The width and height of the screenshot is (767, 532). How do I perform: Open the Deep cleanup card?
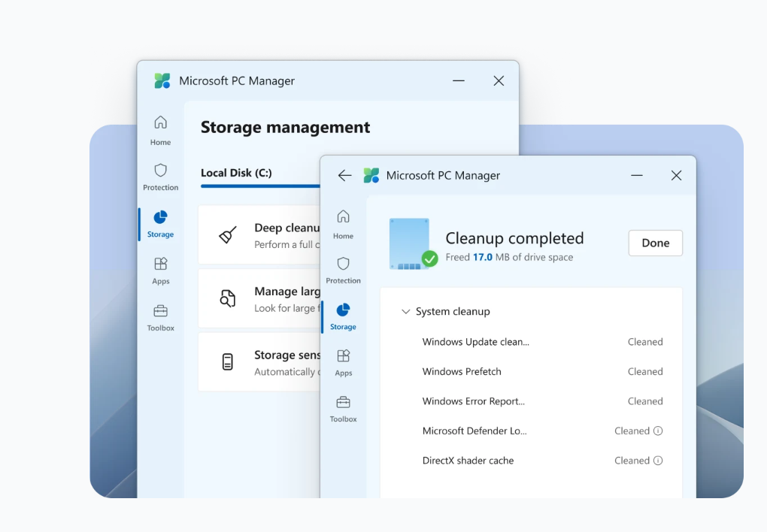click(x=259, y=234)
